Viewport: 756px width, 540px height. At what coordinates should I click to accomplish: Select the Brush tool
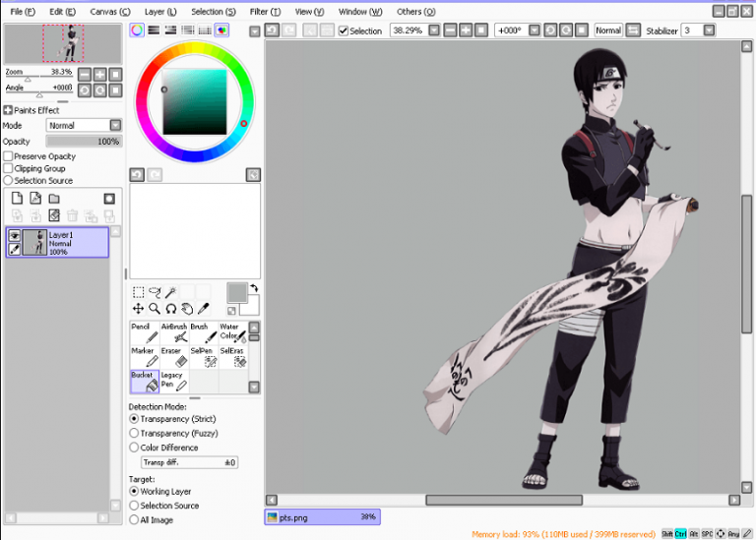[x=204, y=332]
